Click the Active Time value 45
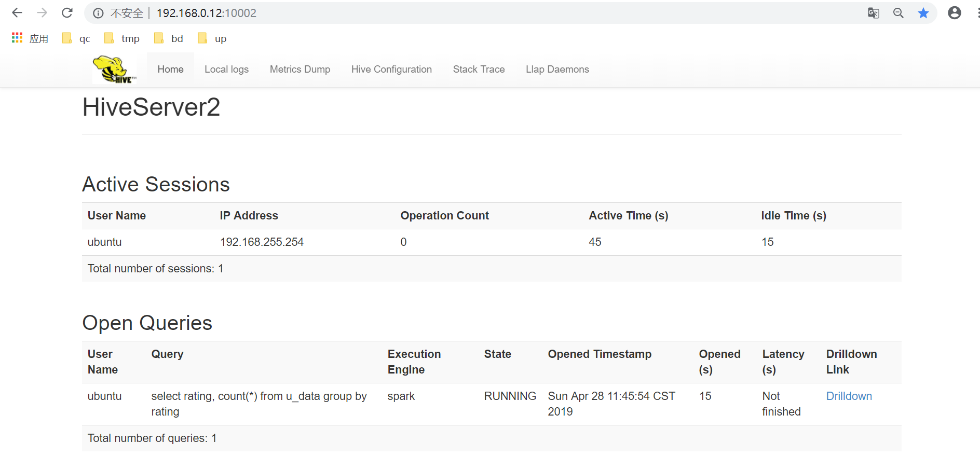 click(595, 242)
